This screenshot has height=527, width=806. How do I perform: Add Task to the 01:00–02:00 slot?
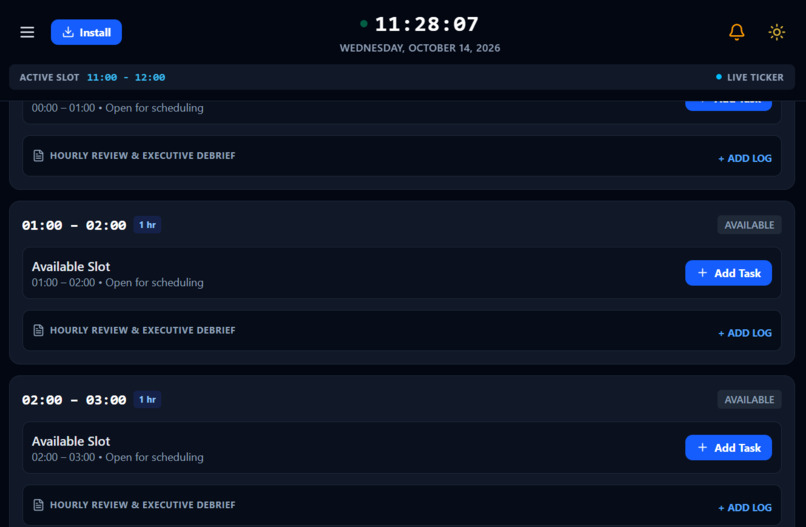(x=728, y=273)
